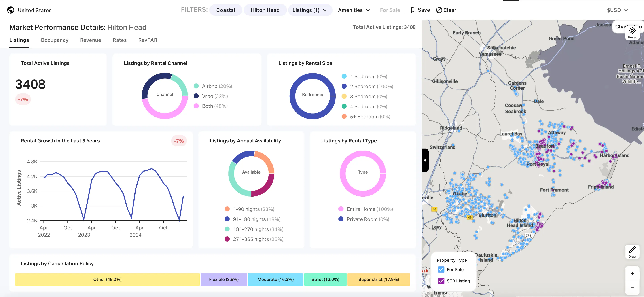Click the Hilton Head filter chip

[x=265, y=10]
